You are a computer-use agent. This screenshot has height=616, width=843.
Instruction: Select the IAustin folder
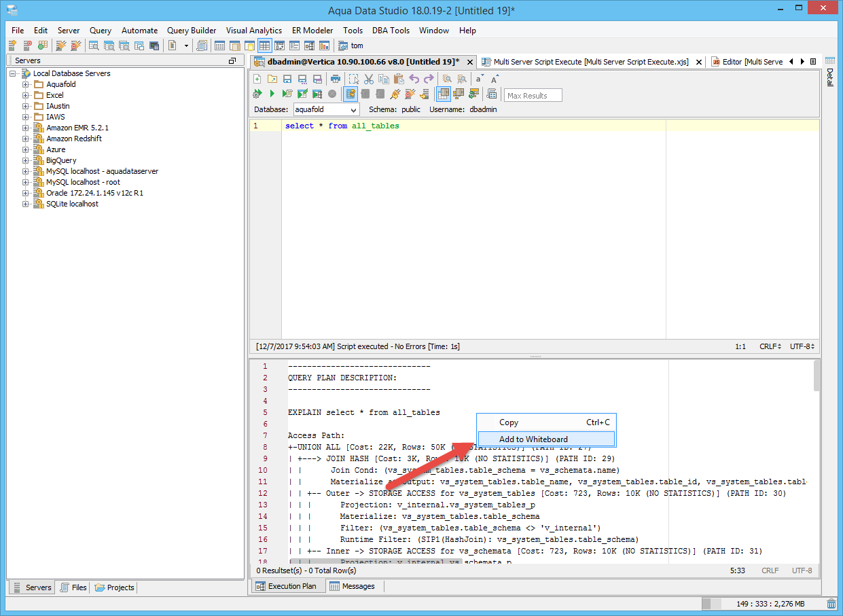tap(58, 106)
